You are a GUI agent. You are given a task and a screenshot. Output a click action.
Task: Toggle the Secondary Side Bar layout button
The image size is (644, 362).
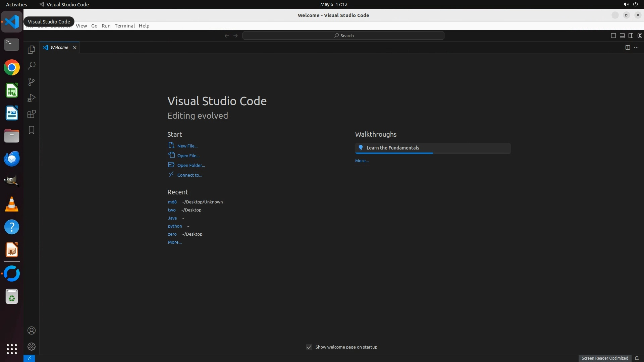(x=631, y=36)
